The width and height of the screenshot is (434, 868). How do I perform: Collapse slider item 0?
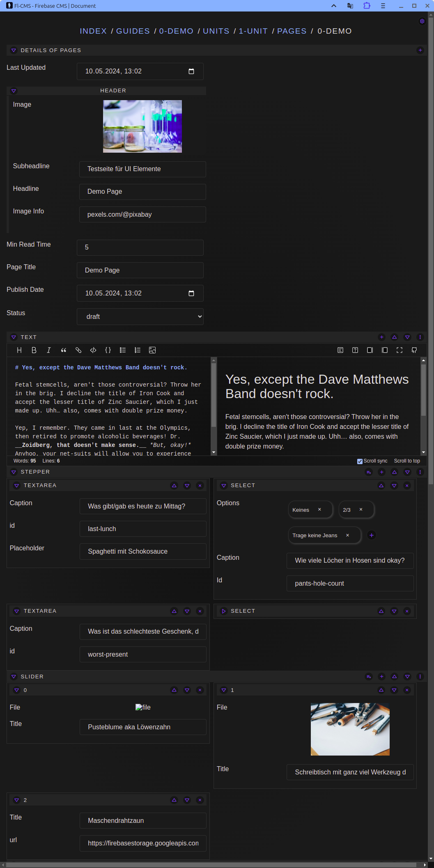click(17, 690)
